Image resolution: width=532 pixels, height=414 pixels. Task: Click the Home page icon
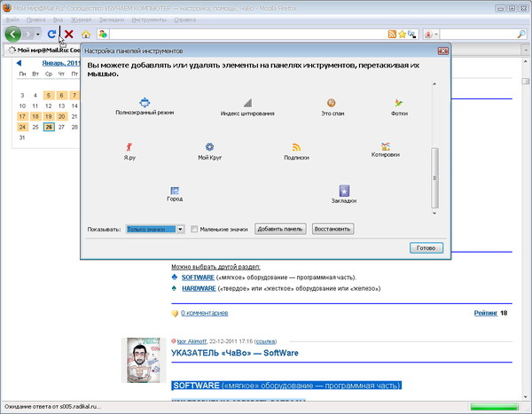pyautogui.click(x=86, y=34)
